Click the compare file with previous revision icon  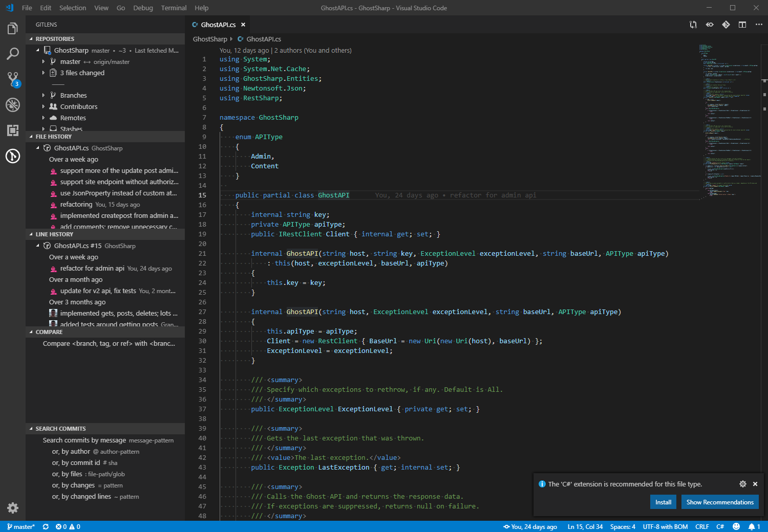point(693,25)
